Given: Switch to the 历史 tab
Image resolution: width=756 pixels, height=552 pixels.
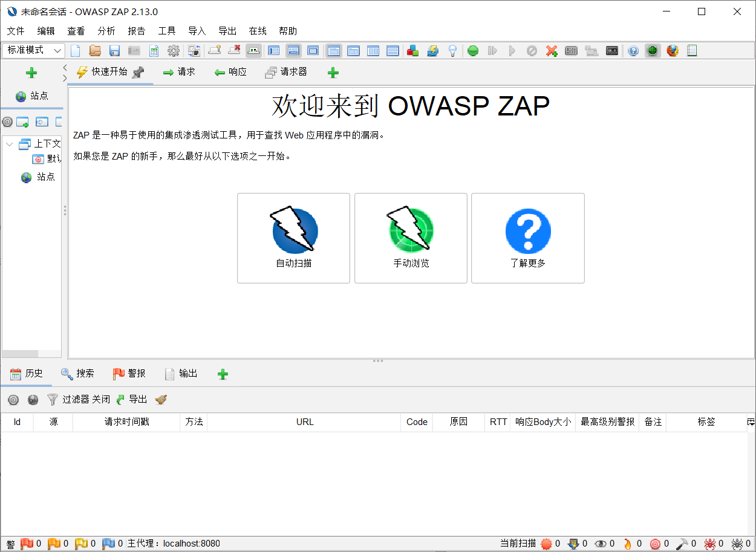Looking at the screenshot, I should 27,374.
